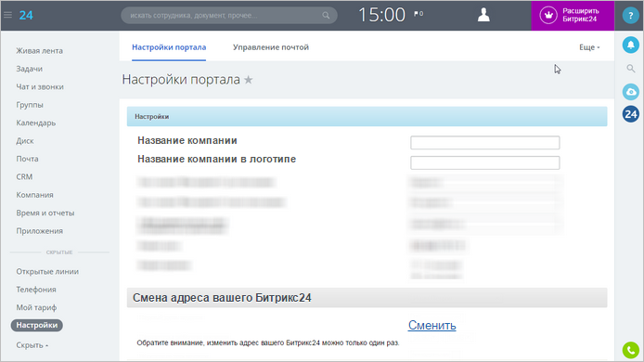
Task: Open Чат и звонки in sidebar
Action: (x=40, y=87)
